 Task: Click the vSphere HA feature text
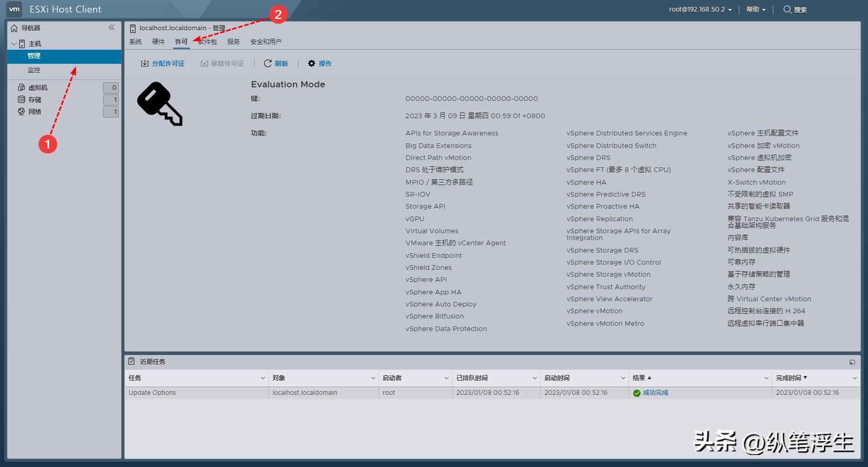[x=586, y=183]
